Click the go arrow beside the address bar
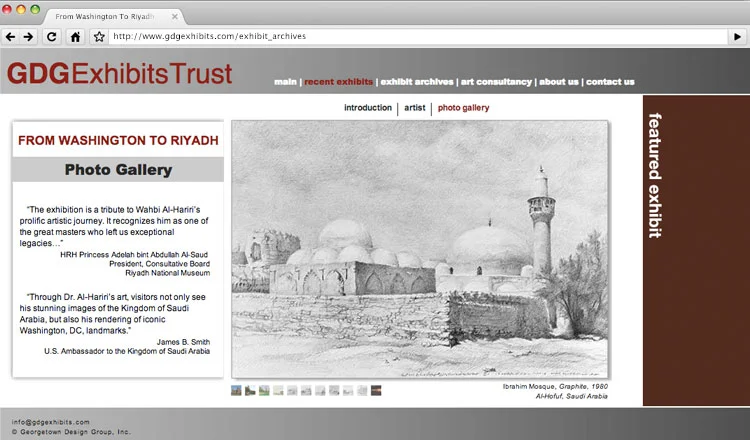Viewport: 750px width, 440px height. (x=737, y=36)
